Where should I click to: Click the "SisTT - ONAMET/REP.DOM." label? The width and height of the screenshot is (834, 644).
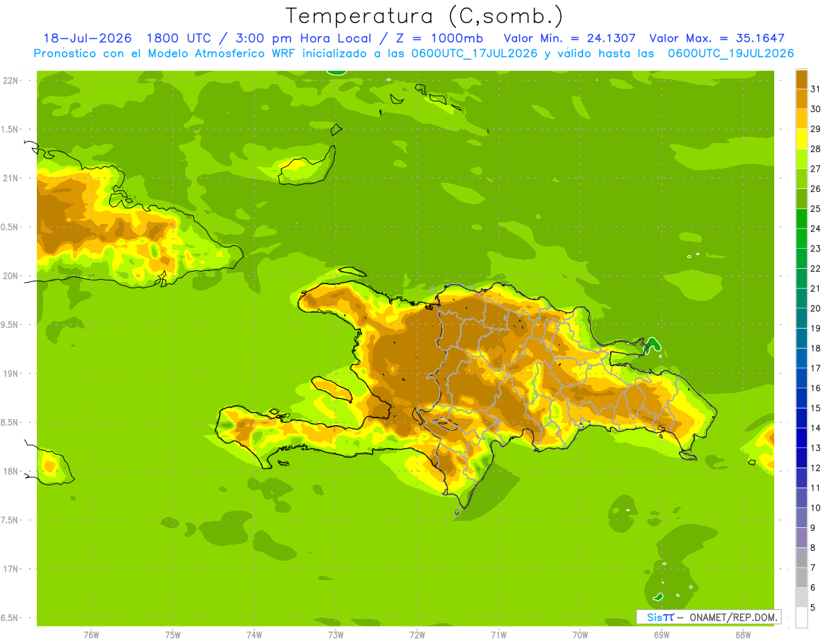point(708,617)
